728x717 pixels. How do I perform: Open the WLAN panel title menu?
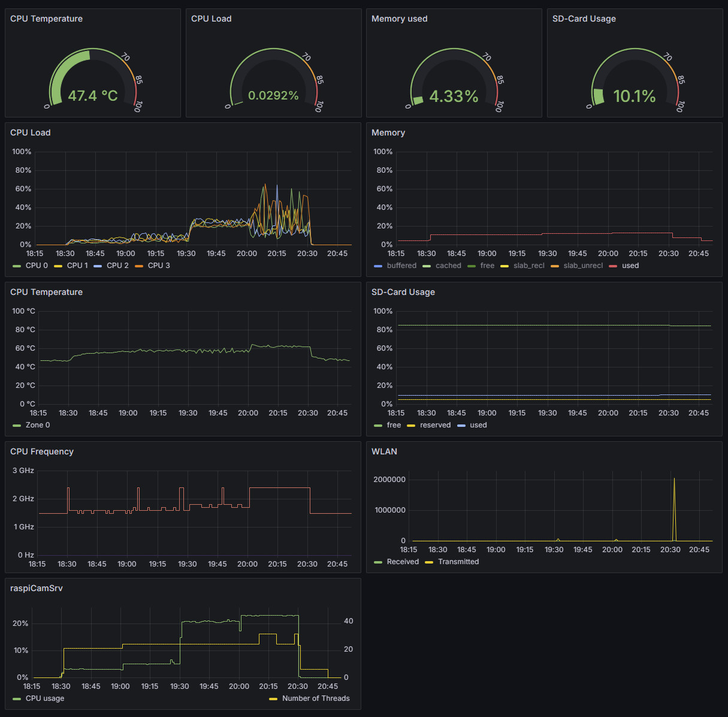tap(385, 451)
